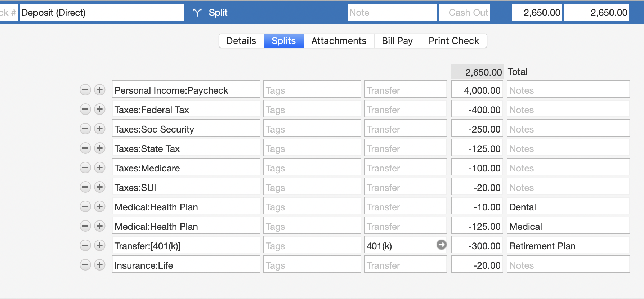Select the Splits tab
This screenshot has width=644, height=299.
284,41
